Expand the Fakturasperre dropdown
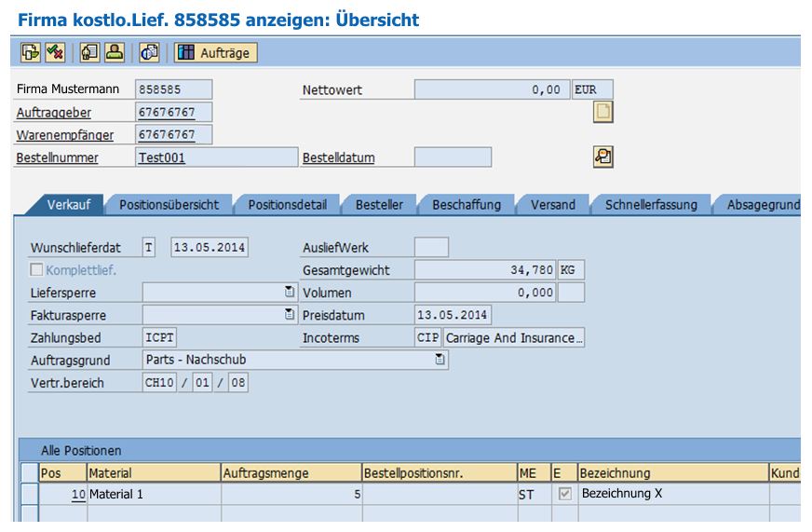This screenshot has width=812, height=532. (289, 315)
